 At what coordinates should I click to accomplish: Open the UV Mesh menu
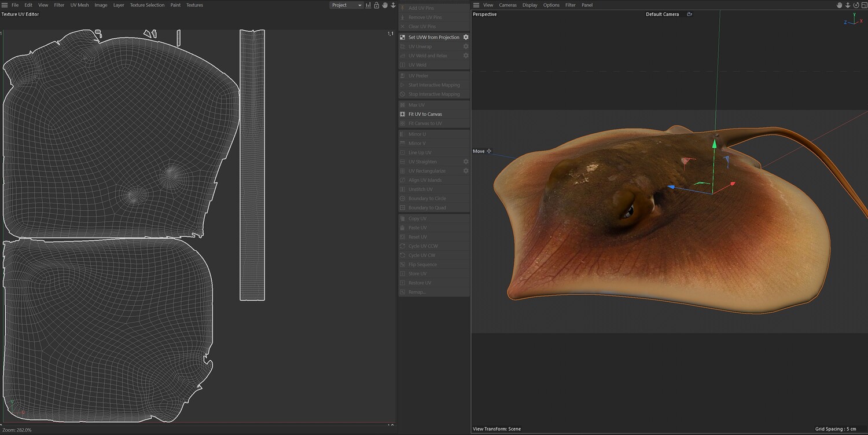[x=79, y=5]
